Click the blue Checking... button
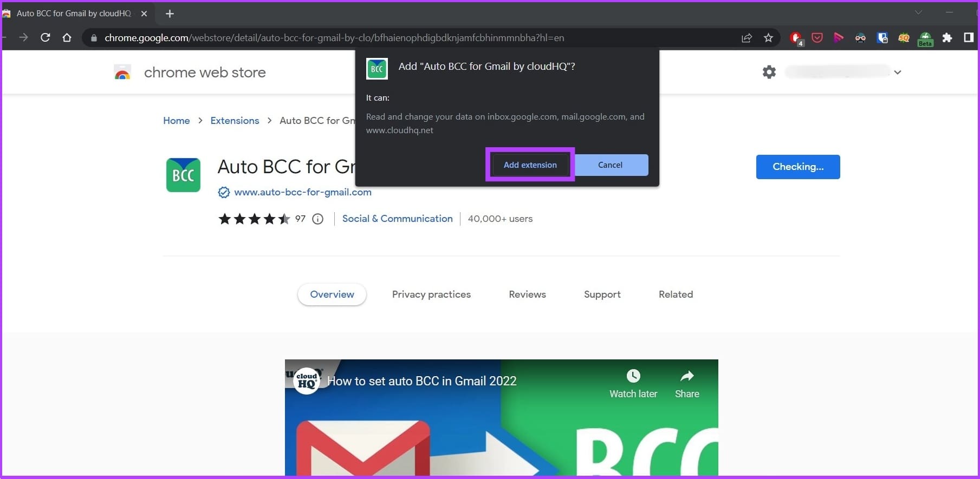The width and height of the screenshot is (980, 479). coord(798,167)
